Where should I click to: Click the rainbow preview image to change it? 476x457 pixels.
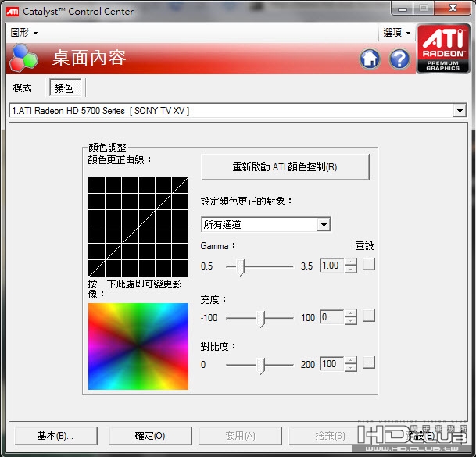click(x=138, y=346)
